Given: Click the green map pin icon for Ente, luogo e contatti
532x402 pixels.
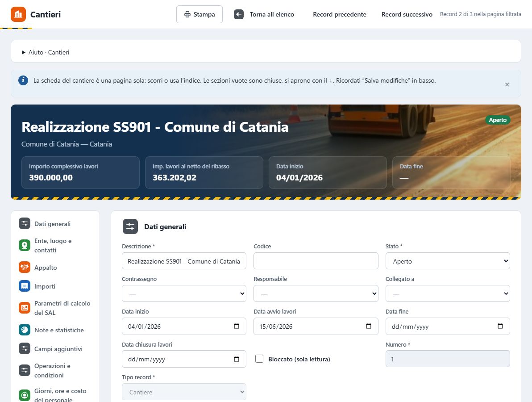Looking at the screenshot, I should tap(25, 245).
